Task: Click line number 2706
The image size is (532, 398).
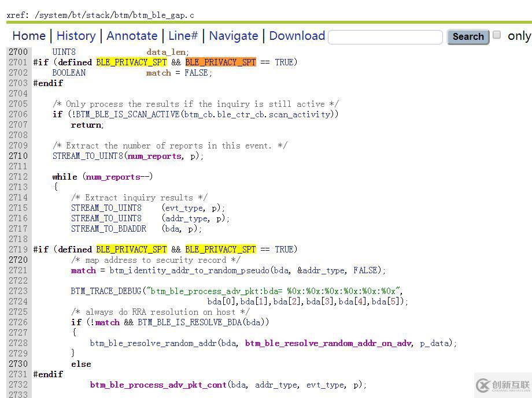Action: coord(19,114)
